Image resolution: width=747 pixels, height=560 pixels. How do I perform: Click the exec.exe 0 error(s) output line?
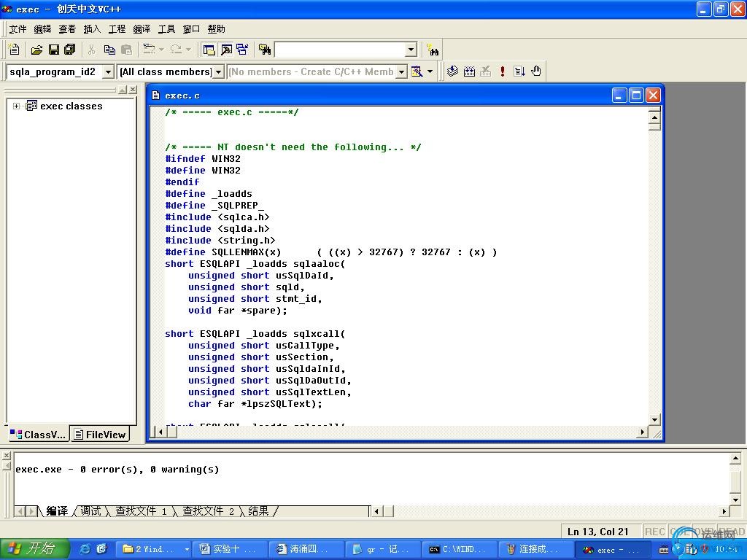coord(117,470)
